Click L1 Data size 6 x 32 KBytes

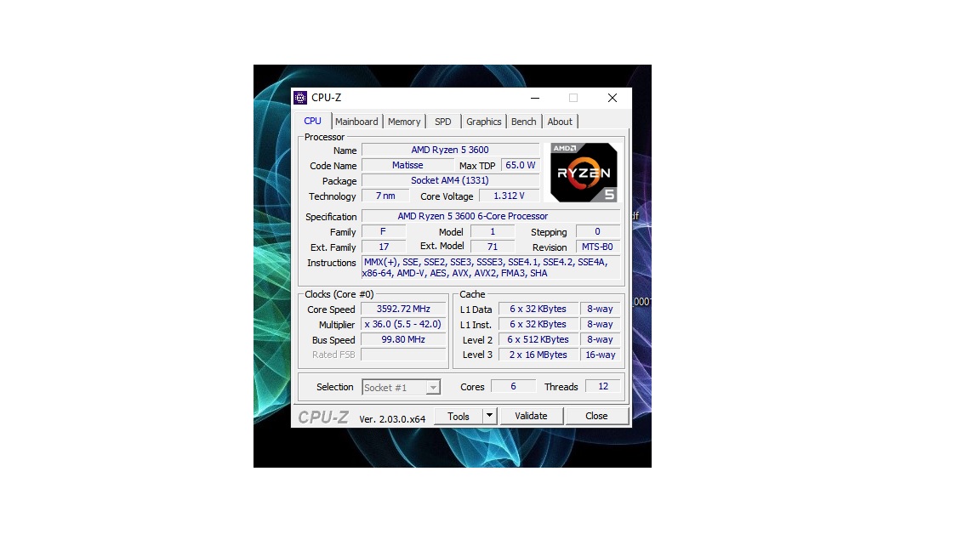pos(538,310)
